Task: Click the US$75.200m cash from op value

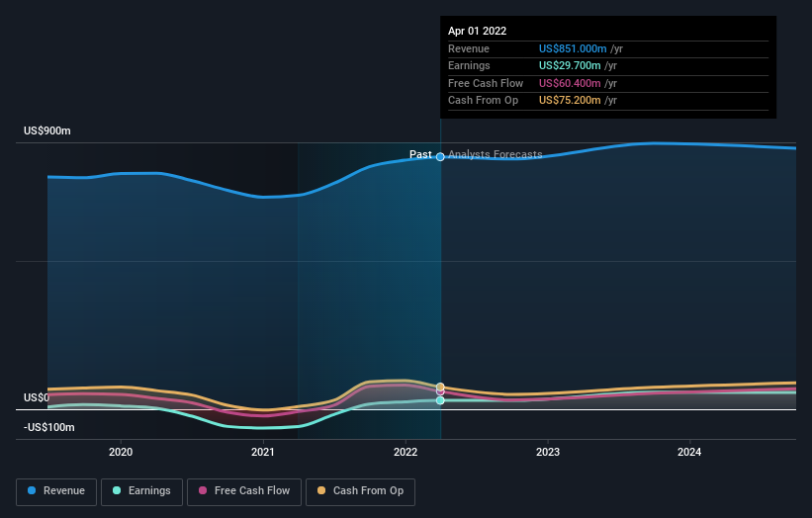Action: tap(570, 101)
